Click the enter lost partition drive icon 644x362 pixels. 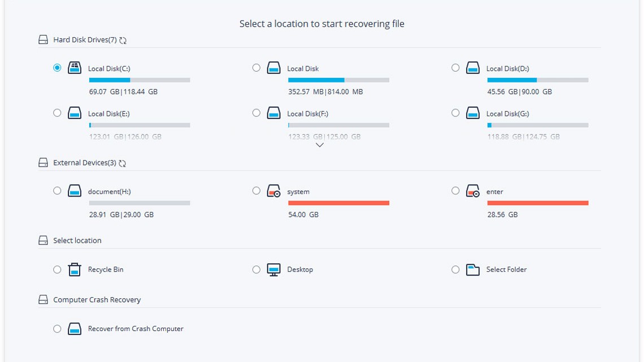(x=473, y=191)
